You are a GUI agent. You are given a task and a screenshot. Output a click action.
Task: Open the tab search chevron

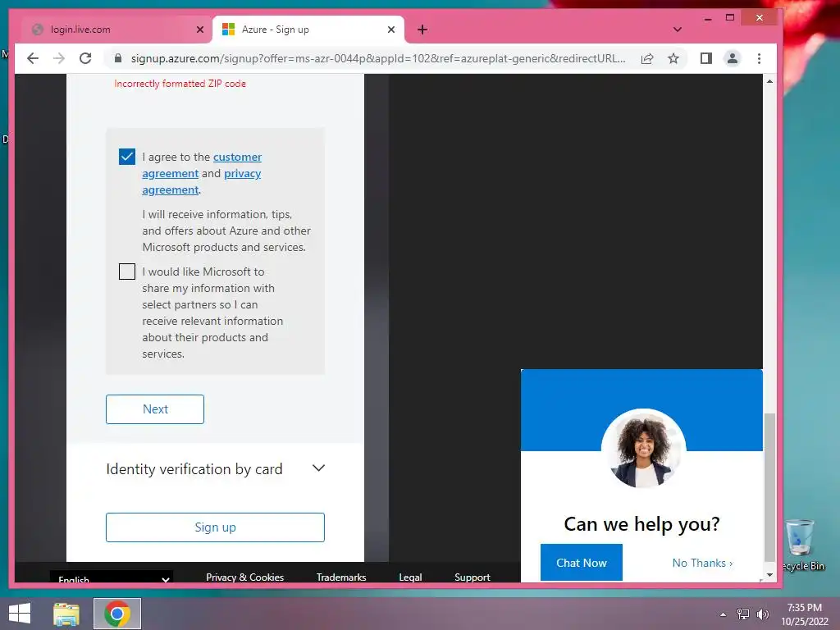[677, 30]
